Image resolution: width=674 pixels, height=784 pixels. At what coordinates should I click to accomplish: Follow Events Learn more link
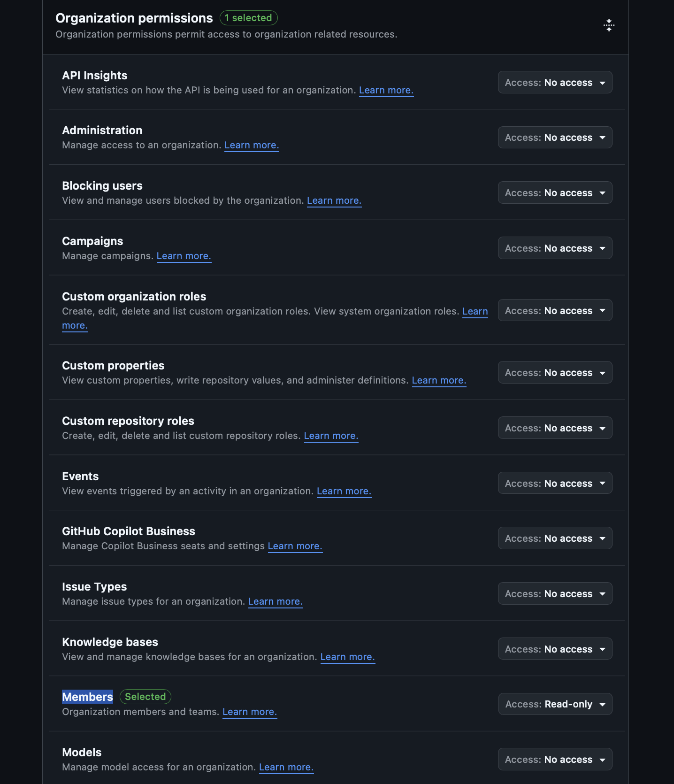pyautogui.click(x=344, y=491)
